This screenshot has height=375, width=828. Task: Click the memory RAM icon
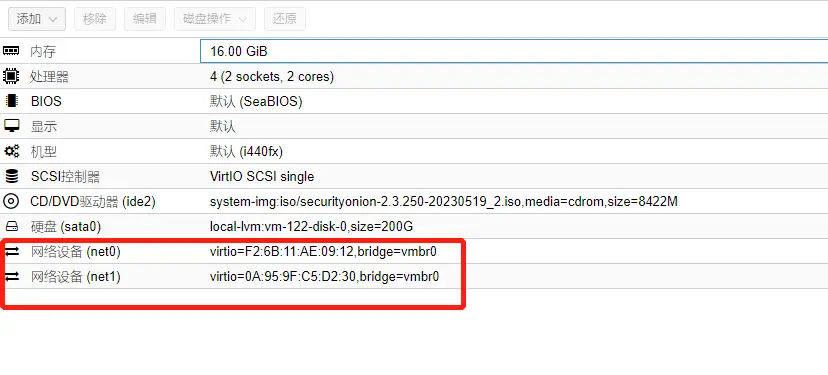click(11, 51)
